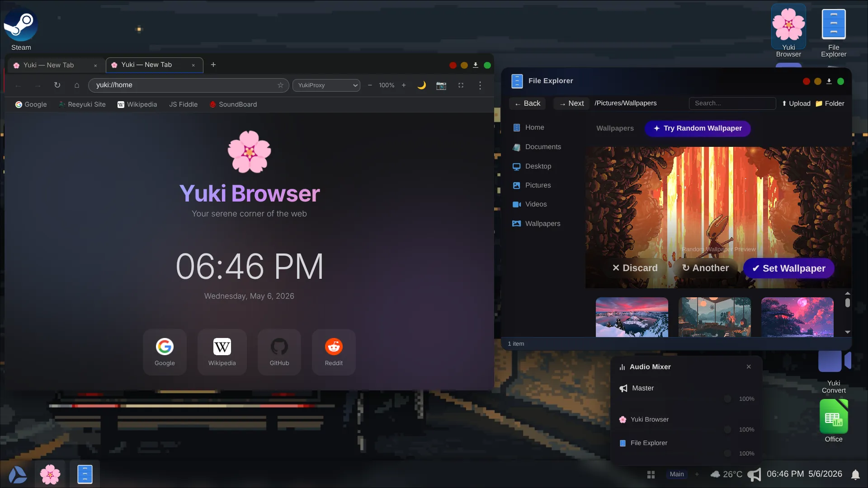
Task: Select cozy room wallpaper thumbnail
Action: point(715,317)
